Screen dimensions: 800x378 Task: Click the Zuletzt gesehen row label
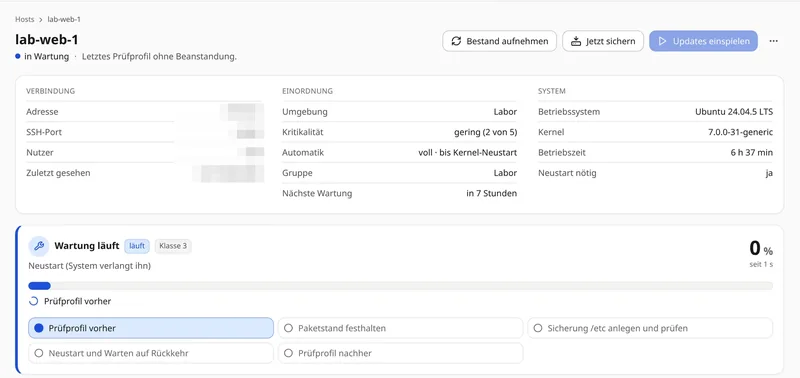tap(58, 173)
